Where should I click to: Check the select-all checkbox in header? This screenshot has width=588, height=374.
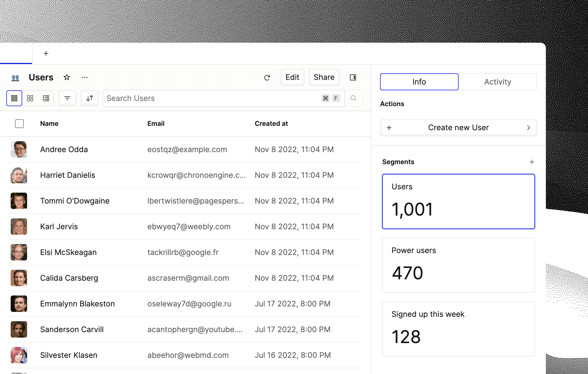[x=19, y=124]
